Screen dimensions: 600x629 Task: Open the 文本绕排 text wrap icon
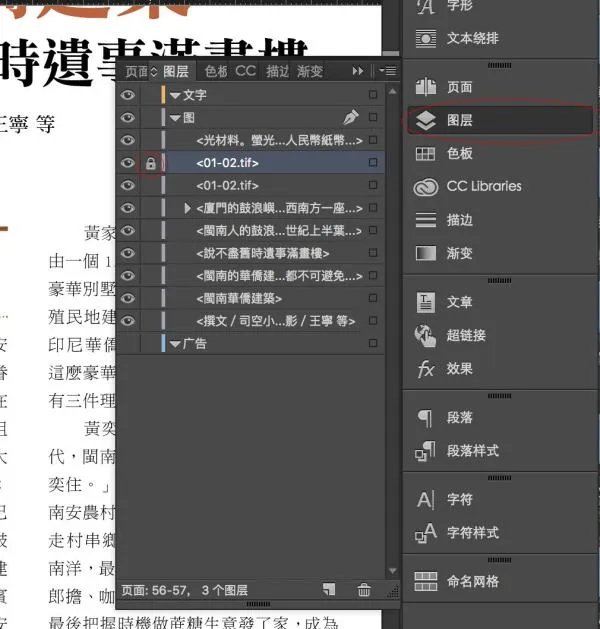tap(426, 39)
